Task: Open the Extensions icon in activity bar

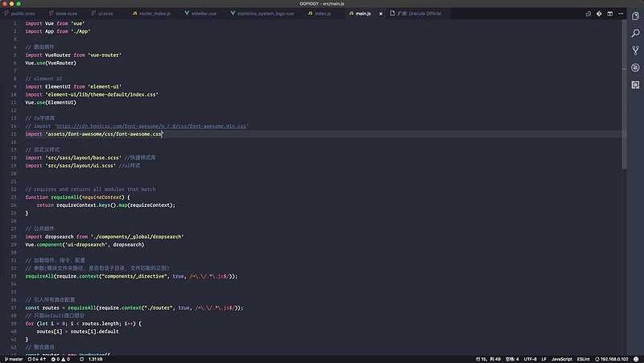Action: 635,85
